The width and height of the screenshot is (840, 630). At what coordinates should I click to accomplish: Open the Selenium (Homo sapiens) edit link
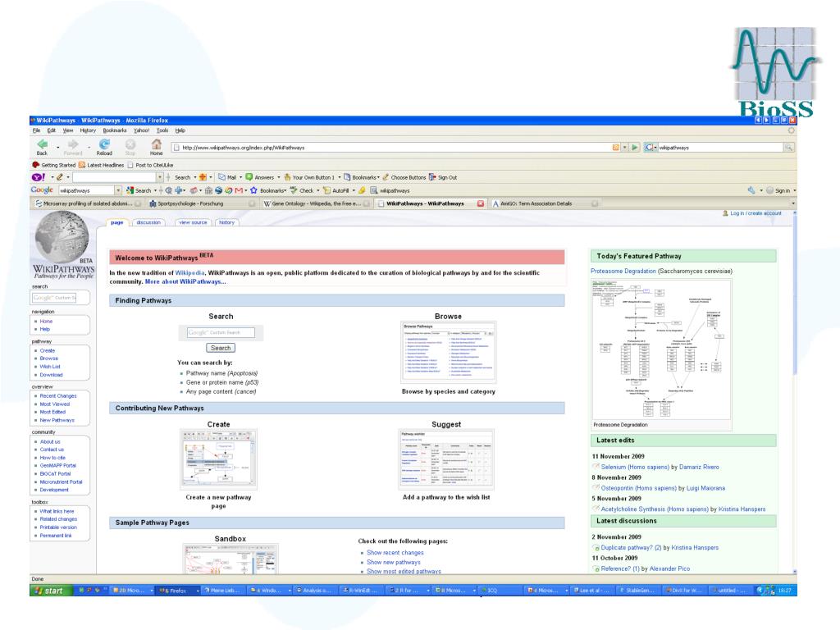click(x=635, y=467)
